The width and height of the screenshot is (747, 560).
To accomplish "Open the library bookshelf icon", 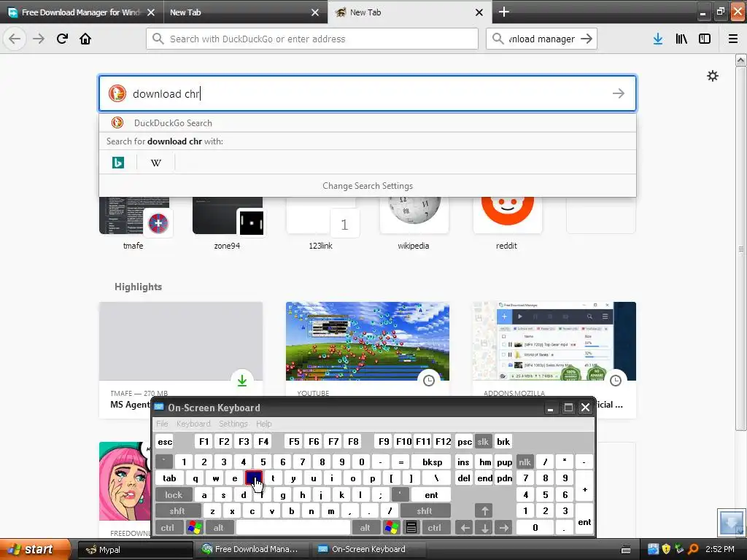I will pos(681,39).
